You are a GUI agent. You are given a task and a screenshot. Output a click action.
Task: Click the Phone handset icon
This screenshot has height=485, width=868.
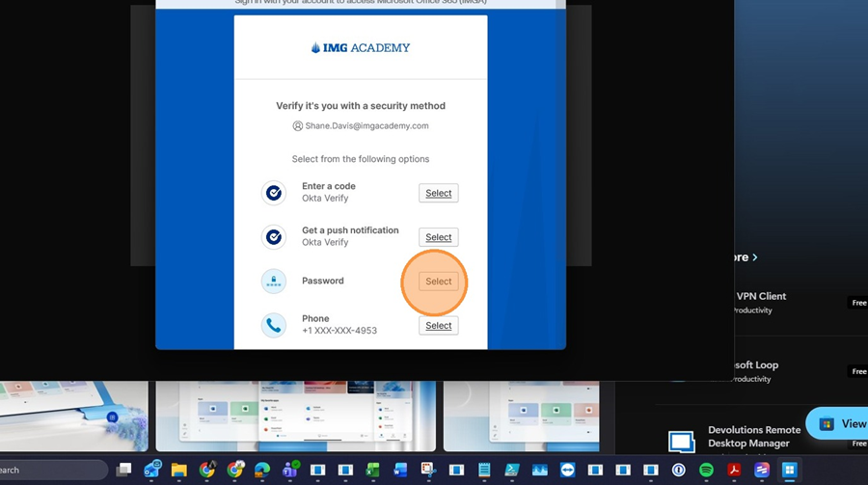(274, 325)
